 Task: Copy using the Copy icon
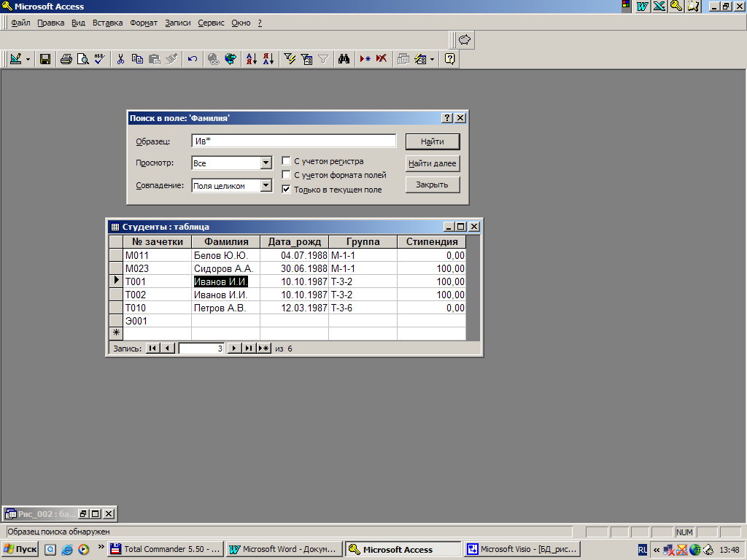click(x=137, y=59)
